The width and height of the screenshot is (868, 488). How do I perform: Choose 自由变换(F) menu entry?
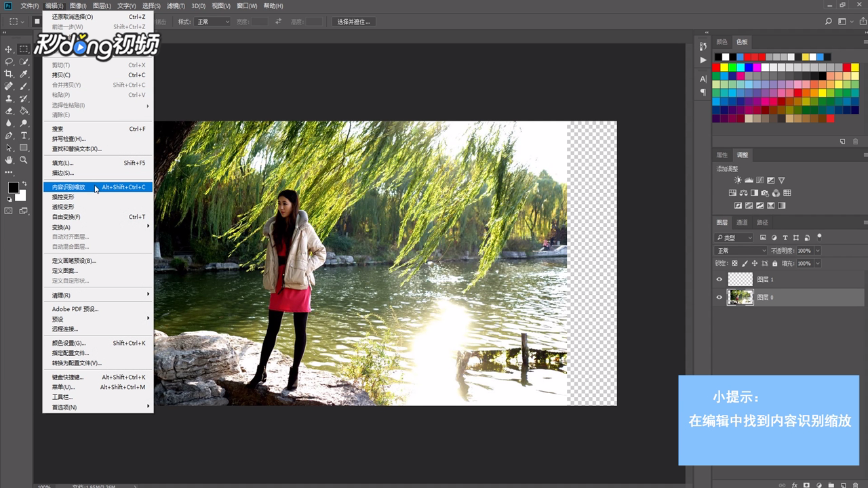tap(98, 217)
